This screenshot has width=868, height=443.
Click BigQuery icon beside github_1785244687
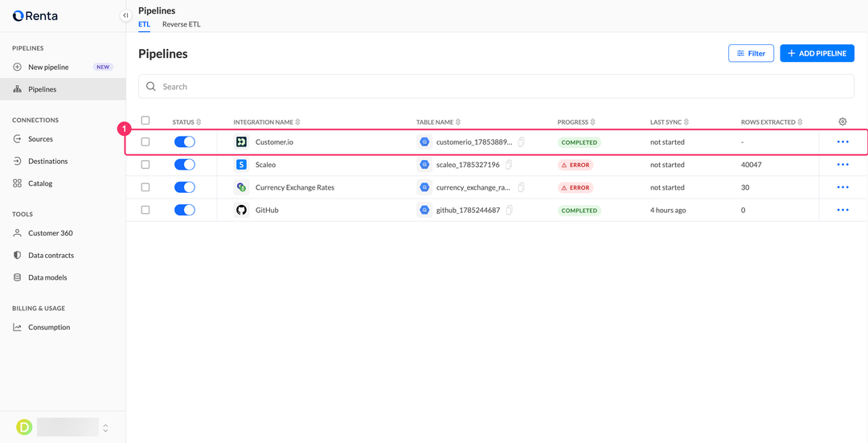click(424, 210)
